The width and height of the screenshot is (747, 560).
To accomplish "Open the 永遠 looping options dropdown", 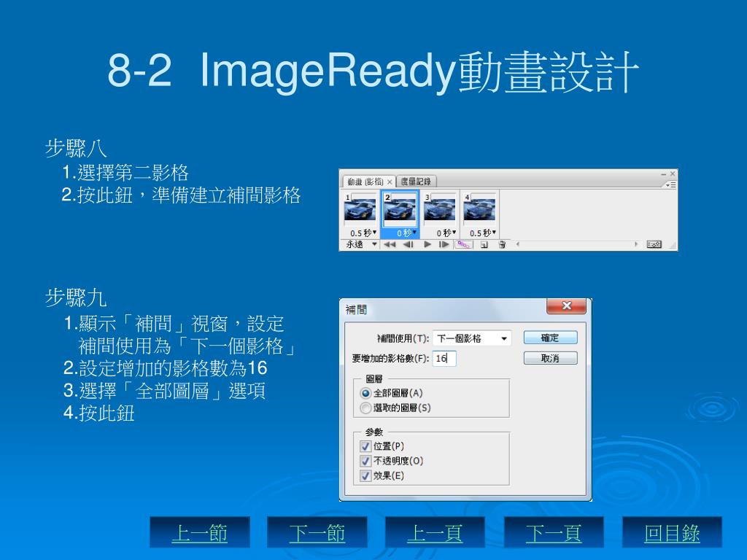I will coord(361,244).
